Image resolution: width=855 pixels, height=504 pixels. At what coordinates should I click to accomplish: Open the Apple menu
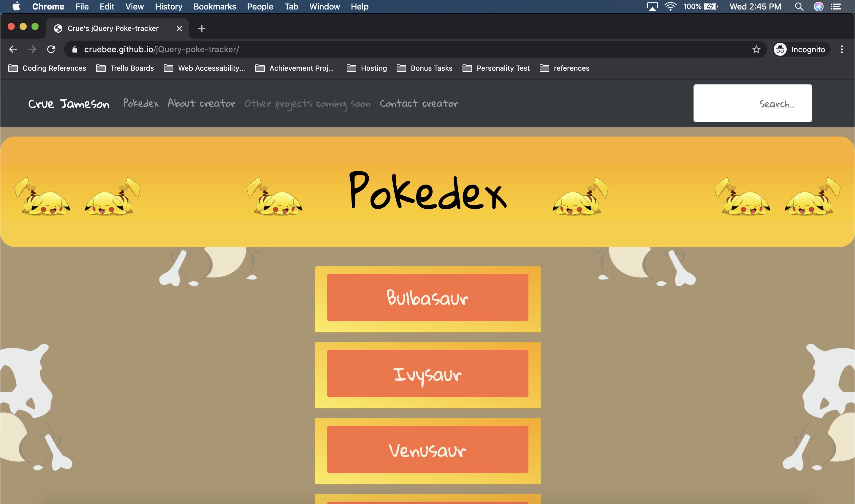16,7
